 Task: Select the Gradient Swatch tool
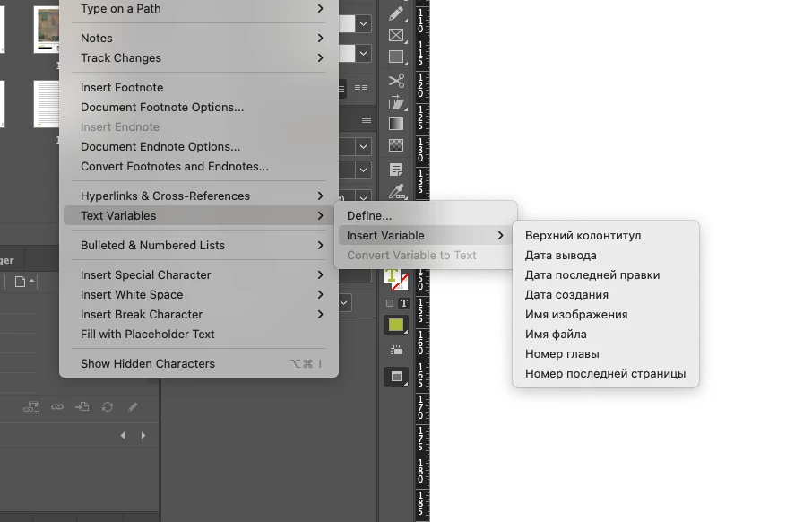pyautogui.click(x=396, y=124)
